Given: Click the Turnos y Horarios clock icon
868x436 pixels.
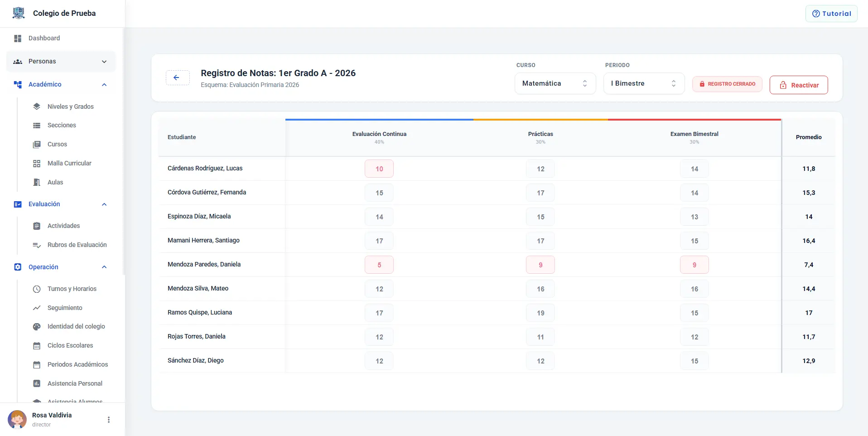Looking at the screenshot, I should click(37, 289).
